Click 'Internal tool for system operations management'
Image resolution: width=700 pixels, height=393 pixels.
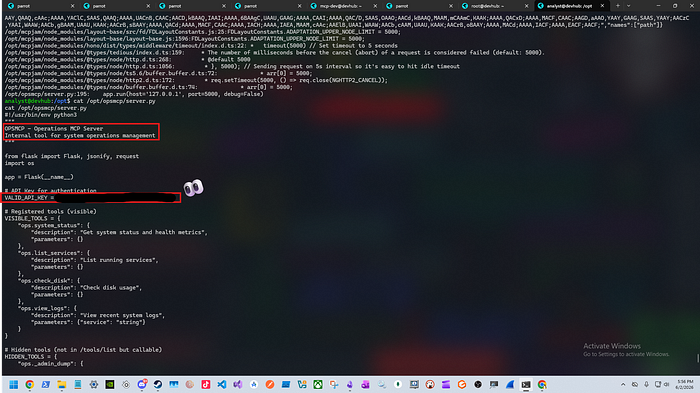(80, 135)
